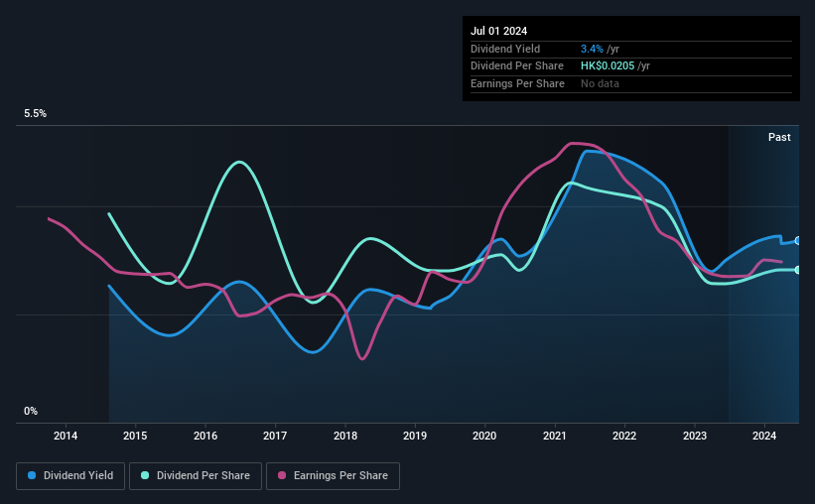
Task: Click the 0% y-axis label
Action: (31, 411)
